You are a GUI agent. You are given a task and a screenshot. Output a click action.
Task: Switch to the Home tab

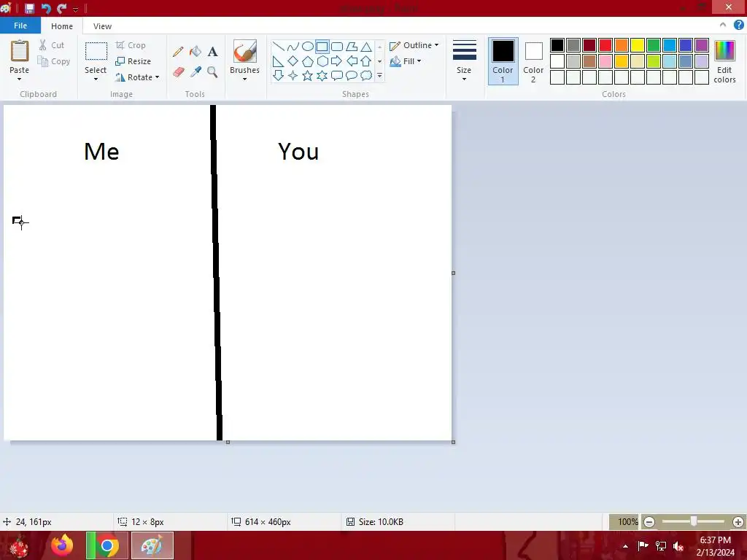(x=62, y=26)
